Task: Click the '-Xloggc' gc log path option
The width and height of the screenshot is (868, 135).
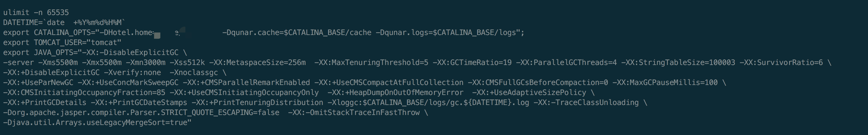Action: pyautogui.click(x=428, y=103)
